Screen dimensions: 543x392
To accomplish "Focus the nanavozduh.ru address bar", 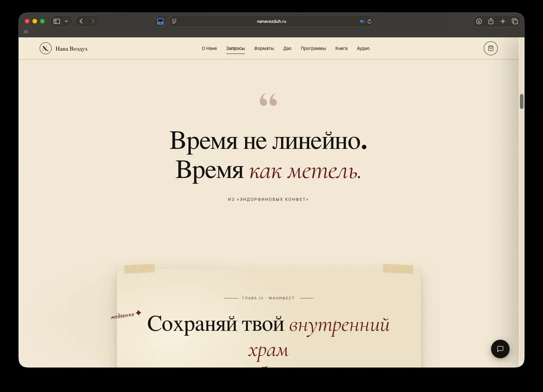I will pyautogui.click(x=271, y=21).
